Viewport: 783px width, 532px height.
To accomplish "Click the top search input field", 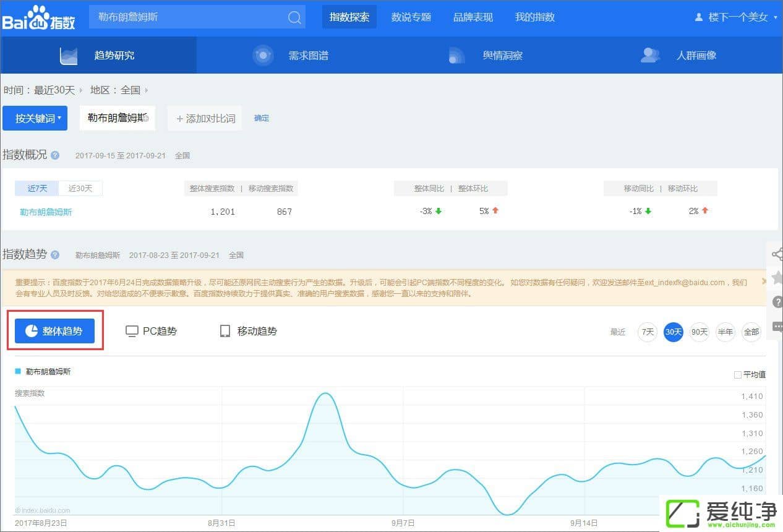I will (x=186, y=17).
